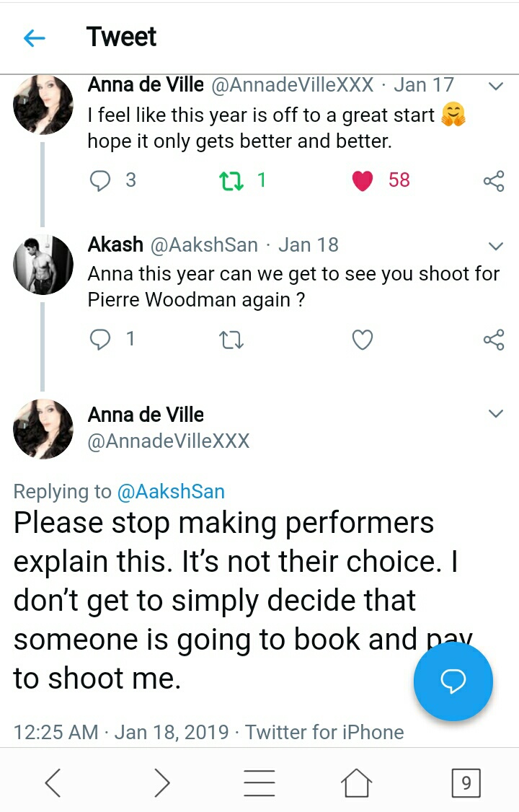Open the browser tabs switcher showing 9
Viewport: 519px width, 812px height.
(x=466, y=782)
